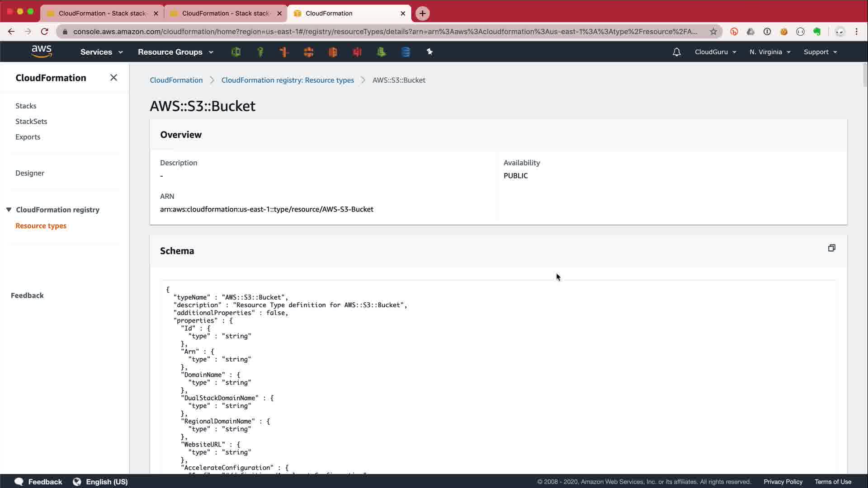Click the browser address bar URL

(x=384, y=32)
